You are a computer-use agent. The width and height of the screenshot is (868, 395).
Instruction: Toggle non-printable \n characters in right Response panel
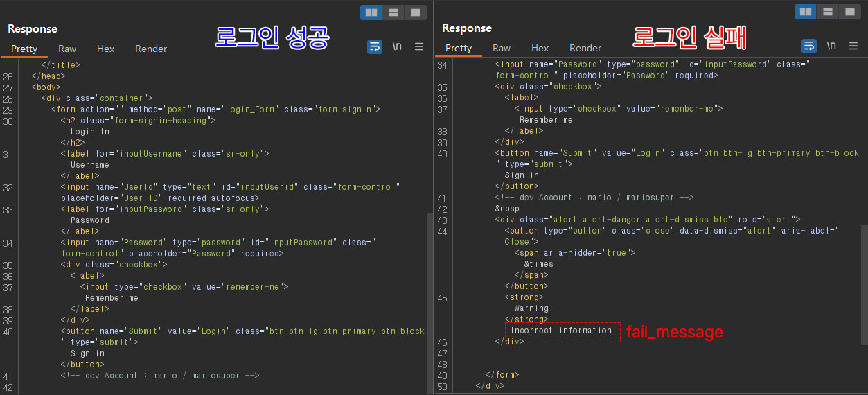pyautogui.click(x=831, y=46)
